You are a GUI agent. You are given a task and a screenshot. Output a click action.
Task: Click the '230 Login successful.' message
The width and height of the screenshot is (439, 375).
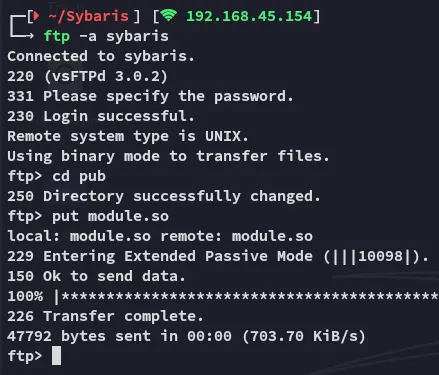click(x=101, y=116)
